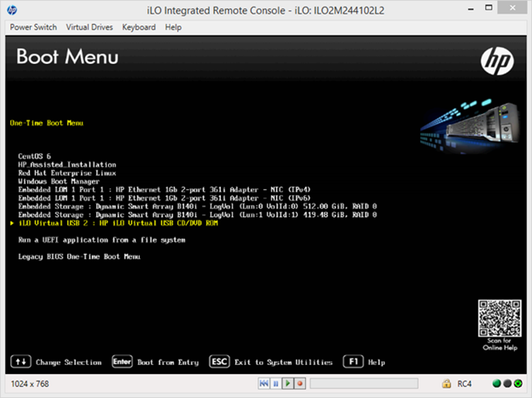This screenshot has height=398, width=532.
Task: Click the One-Time Boot Menu heading
Action: click(x=46, y=123)
